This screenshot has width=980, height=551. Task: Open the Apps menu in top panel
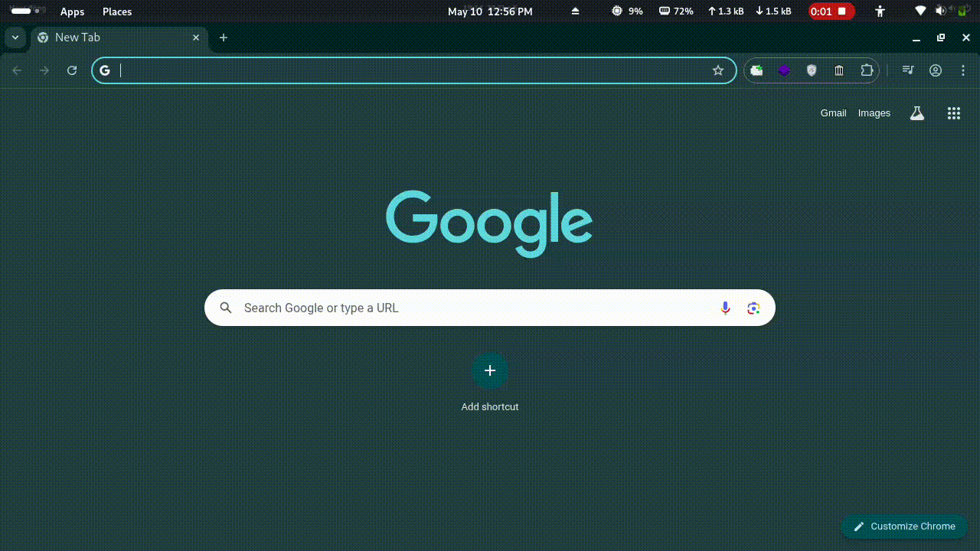point(73,11)
